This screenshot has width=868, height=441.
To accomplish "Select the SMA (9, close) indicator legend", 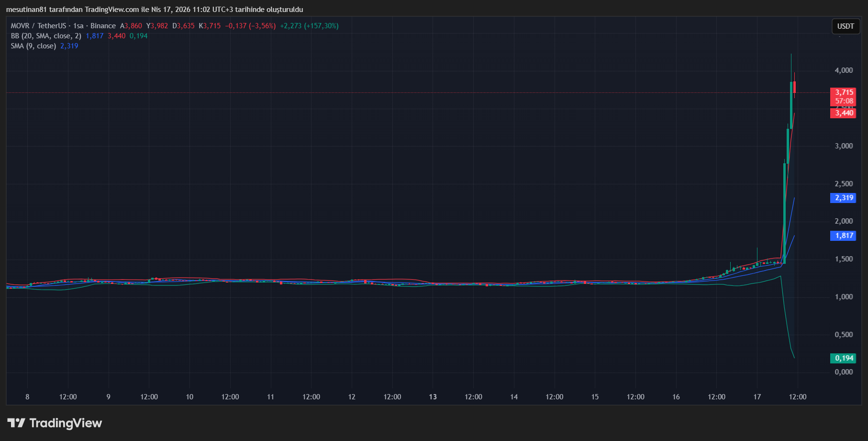I will (33, 46).
